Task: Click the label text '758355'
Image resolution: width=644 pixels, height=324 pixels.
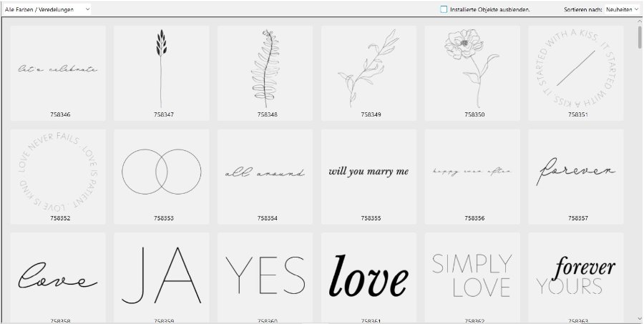Action: (x=371, y=218)
